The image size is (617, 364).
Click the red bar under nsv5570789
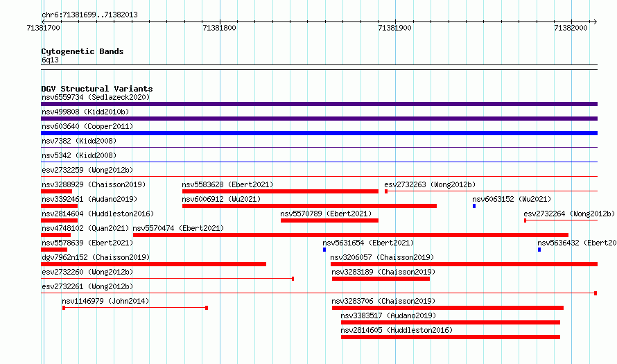point(329,220)
